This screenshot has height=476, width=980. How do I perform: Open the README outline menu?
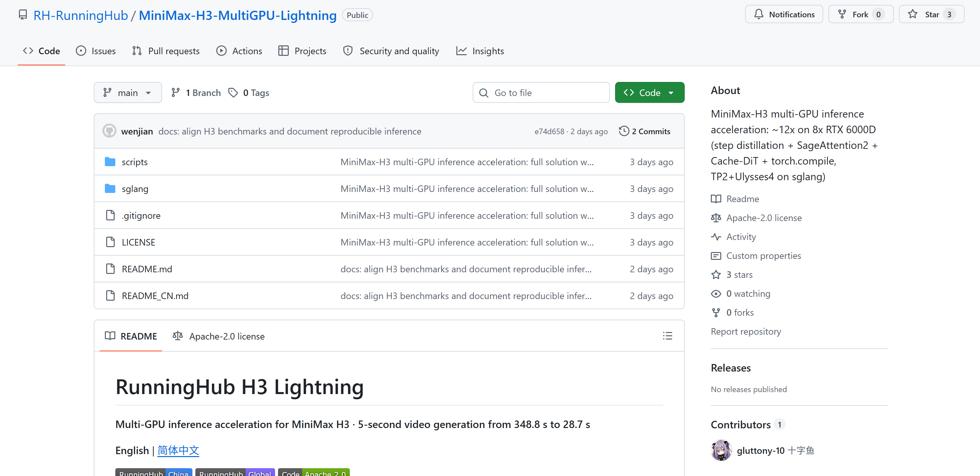(x=667, y=336)
